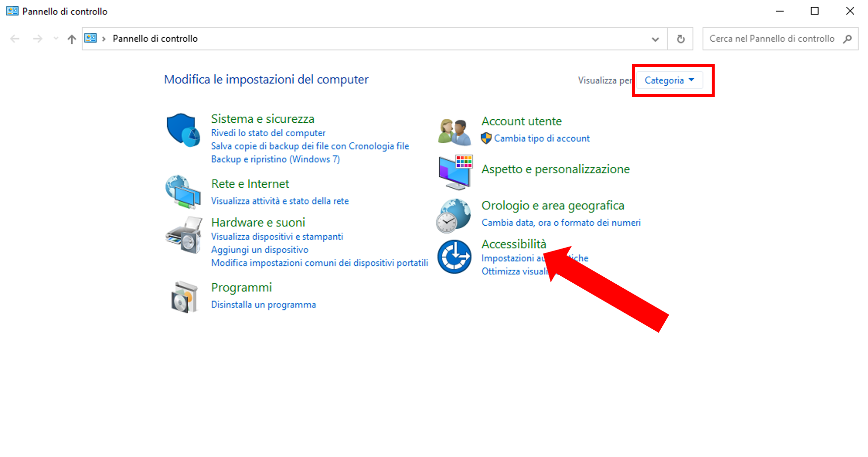Maximize the Pannello di controllo window

pos(815,11)
